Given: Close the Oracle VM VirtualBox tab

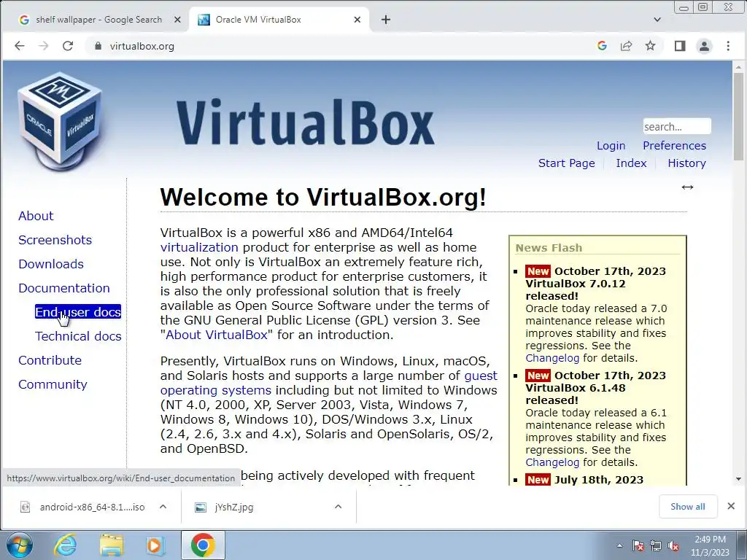Looking at the screenshot, I should point(357,20).
